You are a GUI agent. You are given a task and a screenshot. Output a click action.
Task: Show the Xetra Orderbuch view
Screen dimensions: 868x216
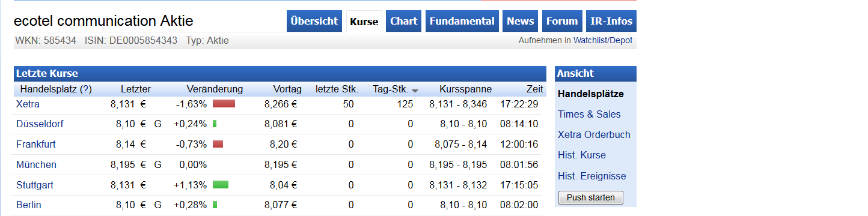(594, 134)
